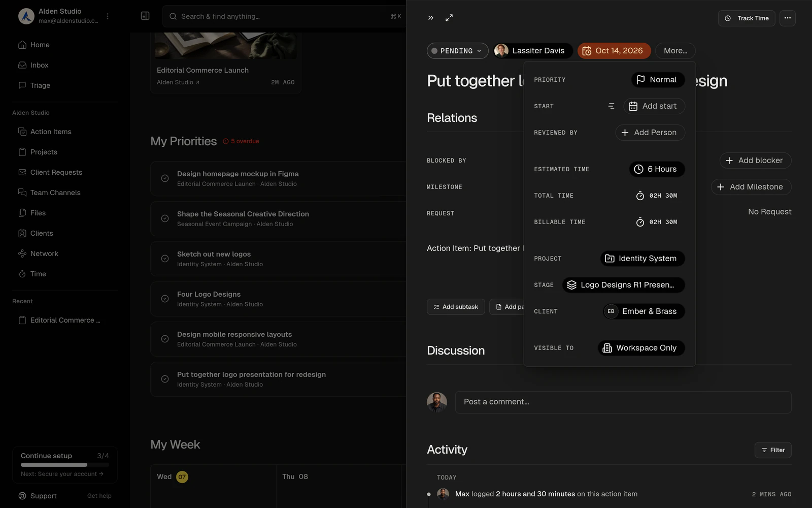
Task: Edit the 6 Hours estimated time
Action: click(657, 169)
